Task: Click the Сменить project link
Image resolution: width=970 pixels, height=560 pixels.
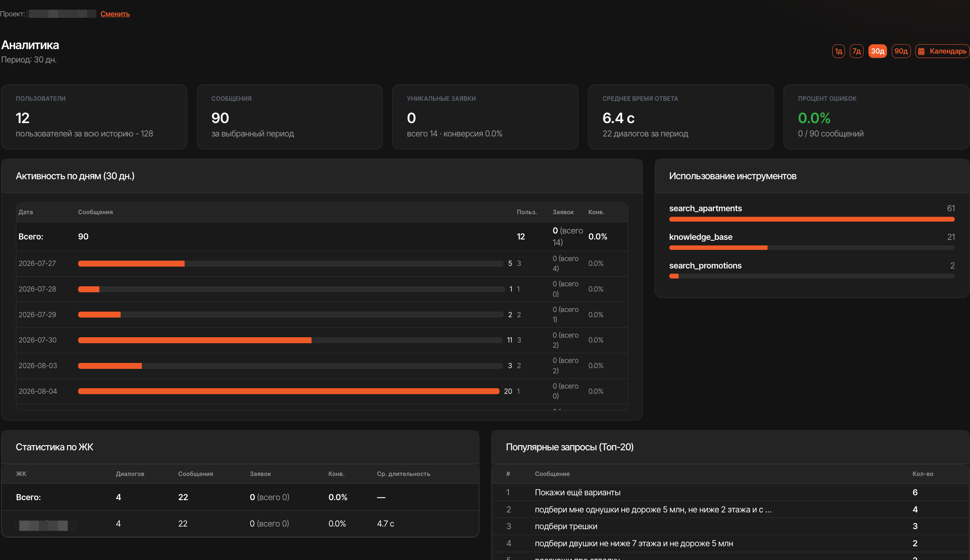Action: [x=115, y=14]
